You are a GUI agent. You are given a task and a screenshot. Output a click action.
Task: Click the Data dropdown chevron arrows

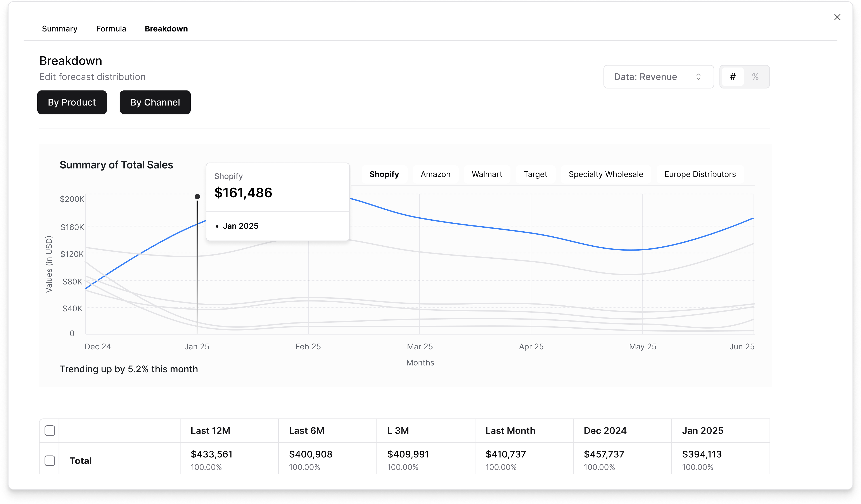(698, 76)
